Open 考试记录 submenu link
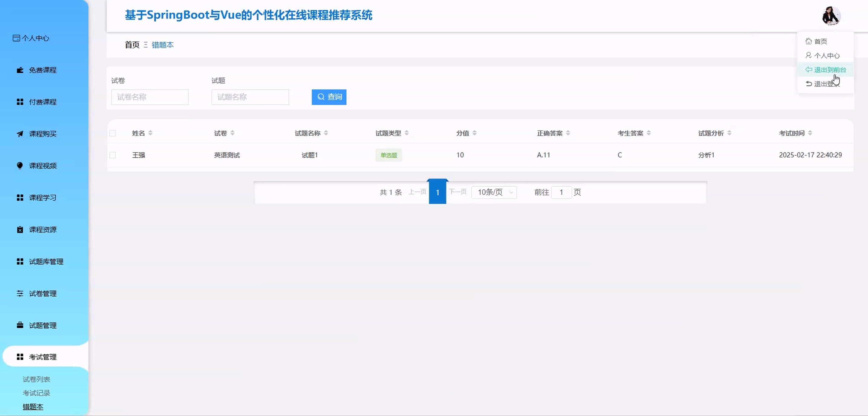This screenshot has height=416, width=868. pos(36,393)
